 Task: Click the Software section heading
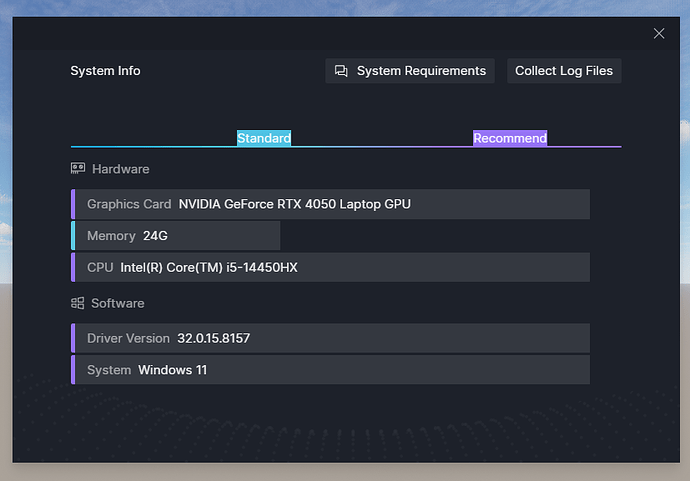(x=117, y=303)
